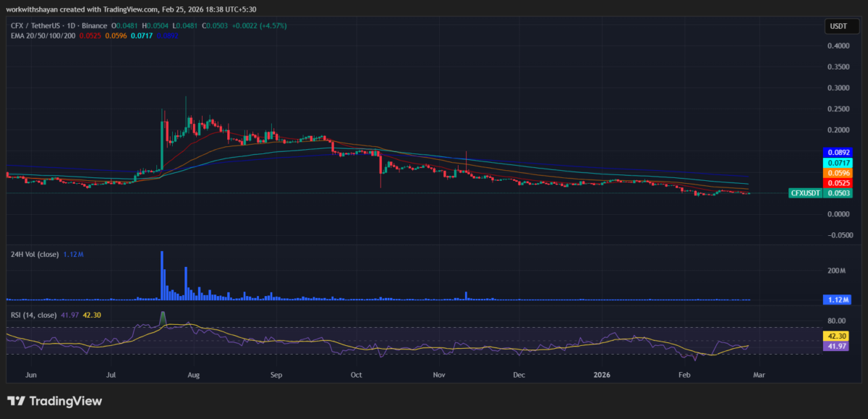Click the red 0.0525 EMA price tag
Image resolution: width=868 pixels, height=419 pixels.
(836, 182)
